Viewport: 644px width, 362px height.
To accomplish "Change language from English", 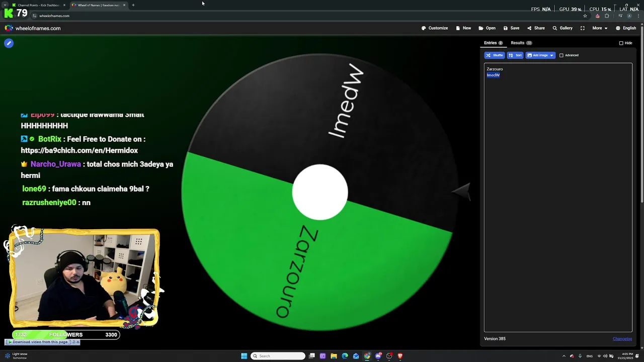I will (x=626, y=28).
